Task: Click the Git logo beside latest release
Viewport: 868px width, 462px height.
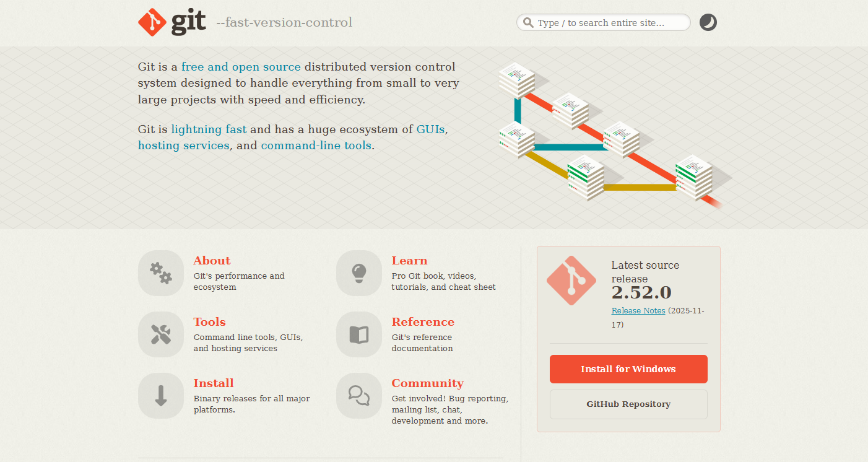Action: [x=571, y=281]
